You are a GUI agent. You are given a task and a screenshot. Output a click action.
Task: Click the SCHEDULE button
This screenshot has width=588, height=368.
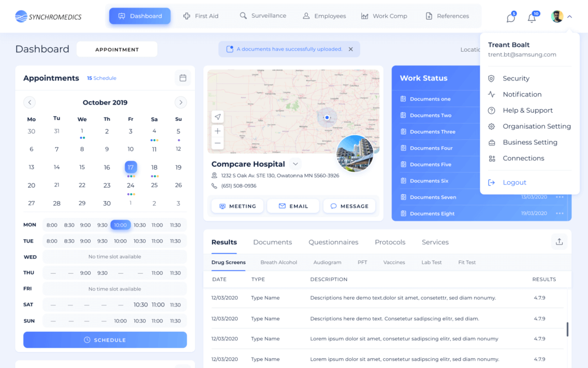point(104,340)
